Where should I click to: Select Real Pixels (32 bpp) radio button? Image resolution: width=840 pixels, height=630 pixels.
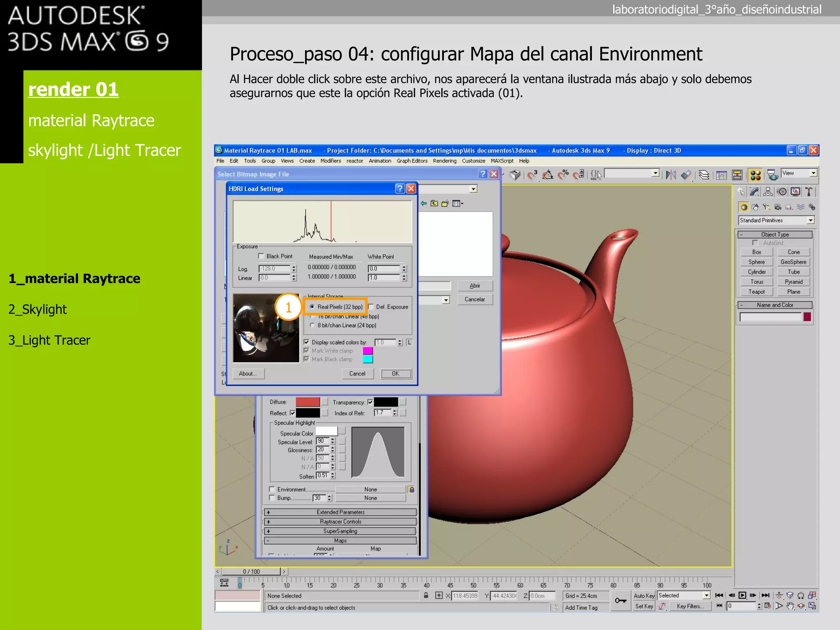pos(312,306)
